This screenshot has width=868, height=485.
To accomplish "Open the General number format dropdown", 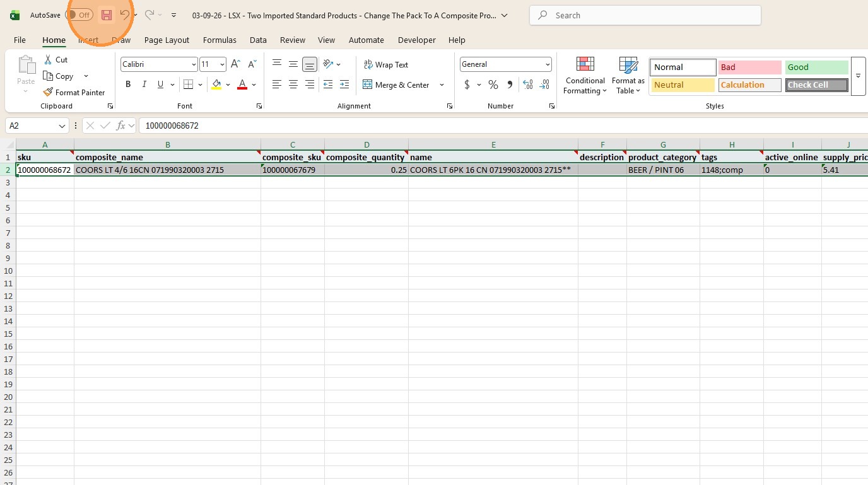I will [548, 64].
